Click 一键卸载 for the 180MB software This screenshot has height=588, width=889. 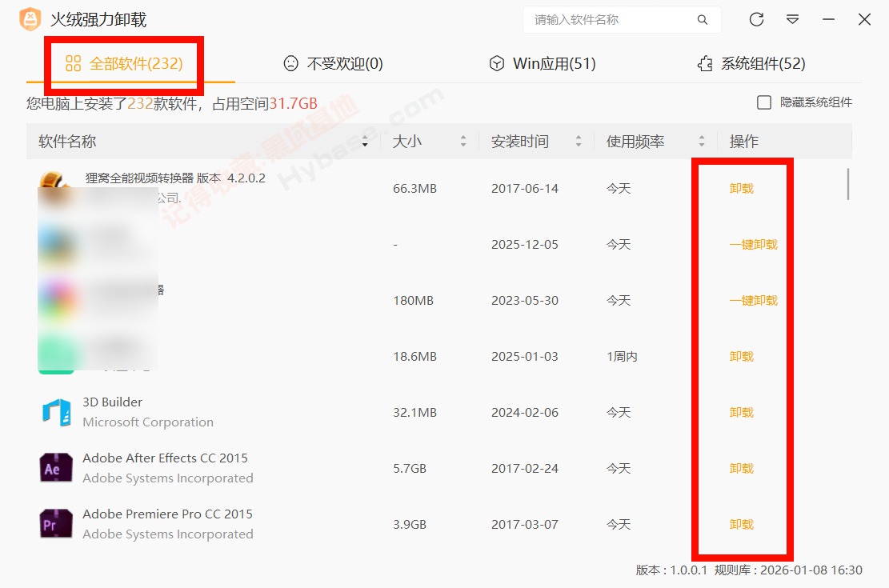(753, 301)
